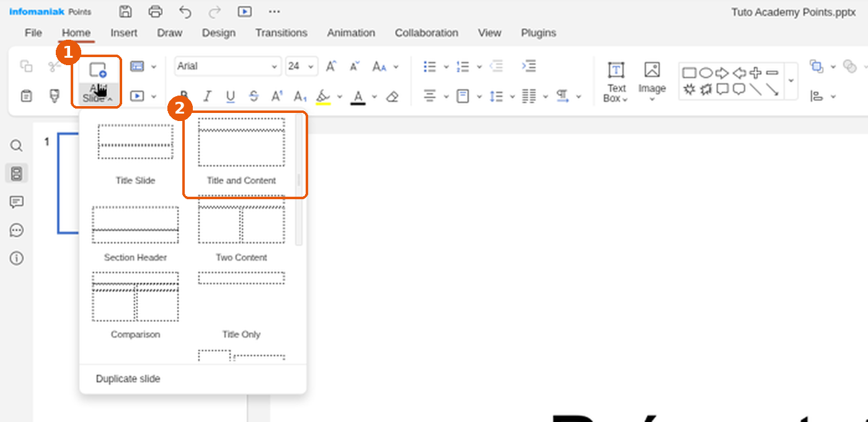Screen dimensions: 868x422
Task: Toggle Underline formatting
Action: coord(231,96)
